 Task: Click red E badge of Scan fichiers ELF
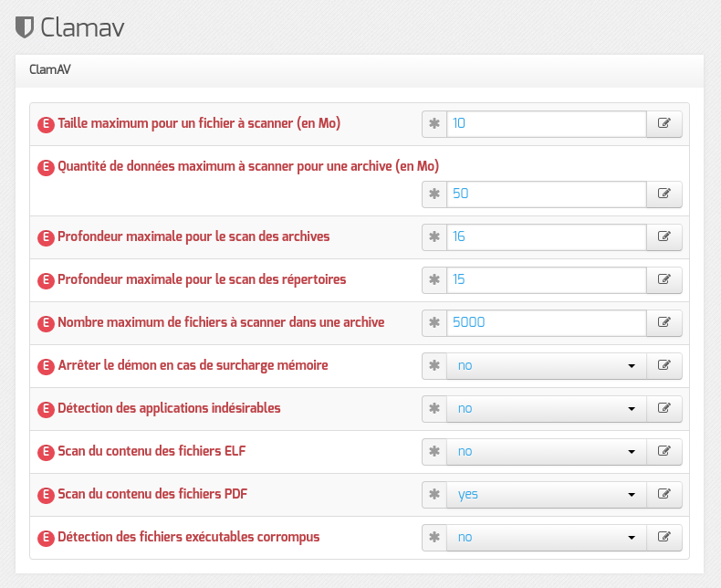point(46,452)
